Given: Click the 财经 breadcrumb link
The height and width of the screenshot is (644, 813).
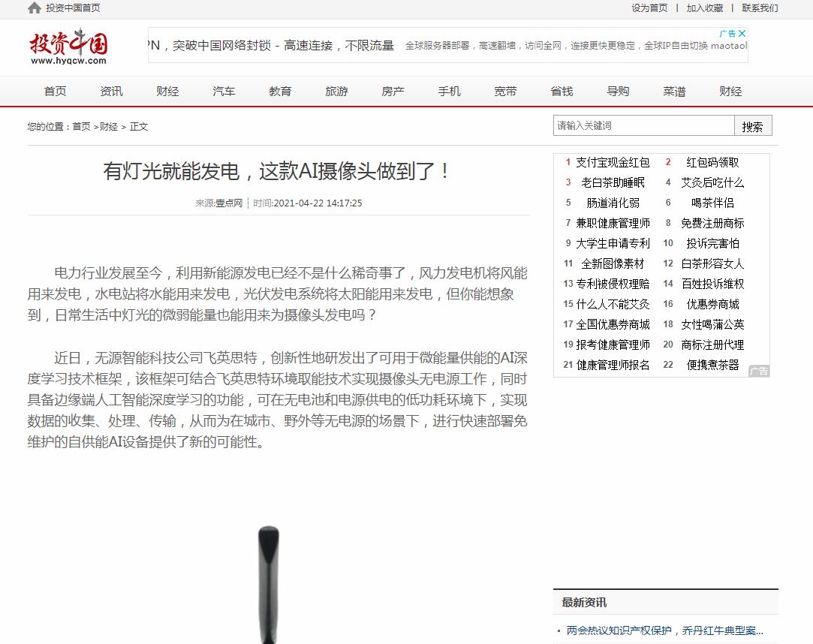Looking at the screenshot, I should click(x=108, y=127).
